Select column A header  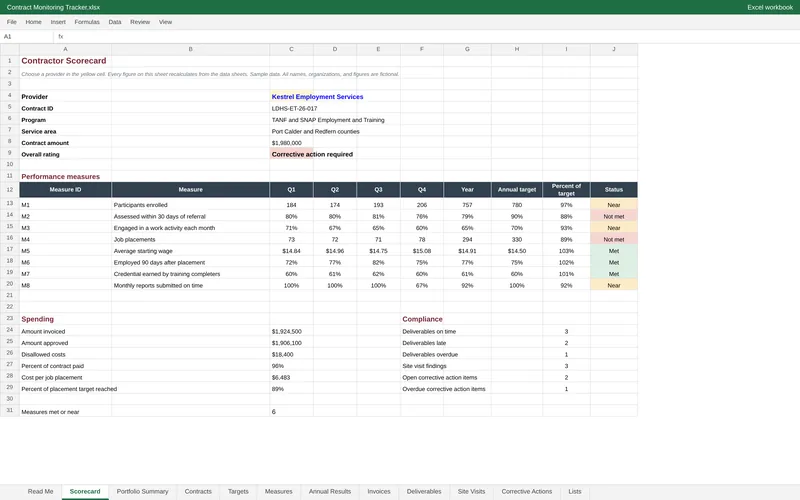(65, 49)
